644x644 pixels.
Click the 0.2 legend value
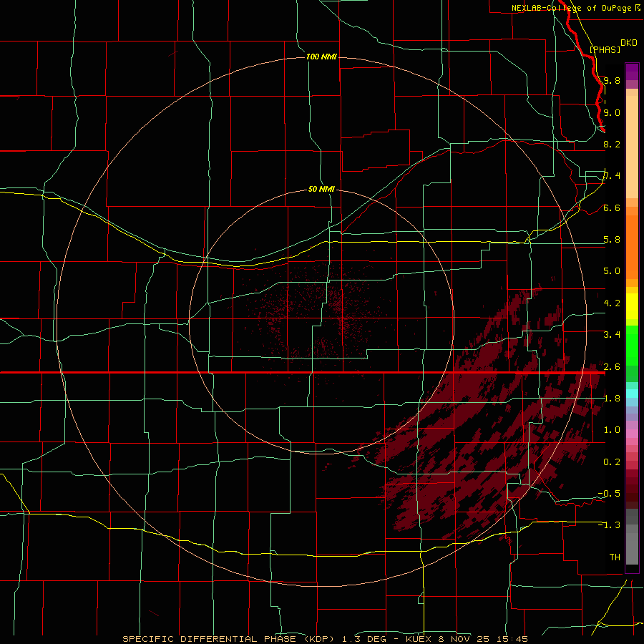click(612, 462)
